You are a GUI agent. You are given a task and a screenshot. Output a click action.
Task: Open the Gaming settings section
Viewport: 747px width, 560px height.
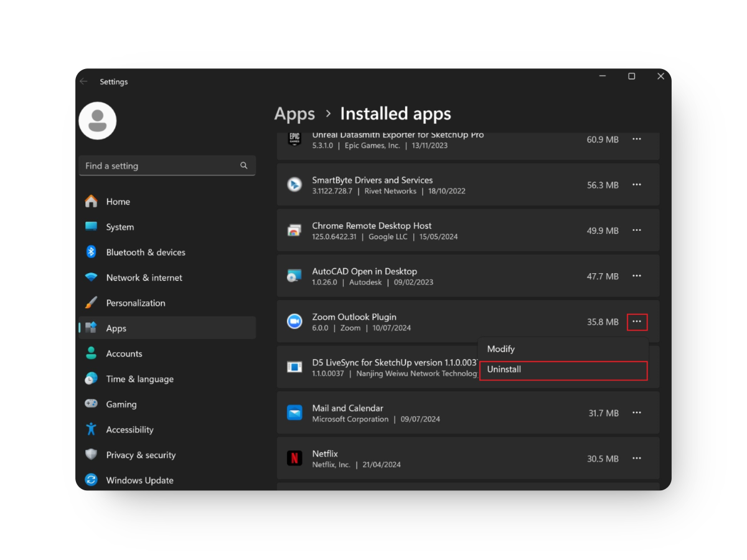click(x=121, y=404)
